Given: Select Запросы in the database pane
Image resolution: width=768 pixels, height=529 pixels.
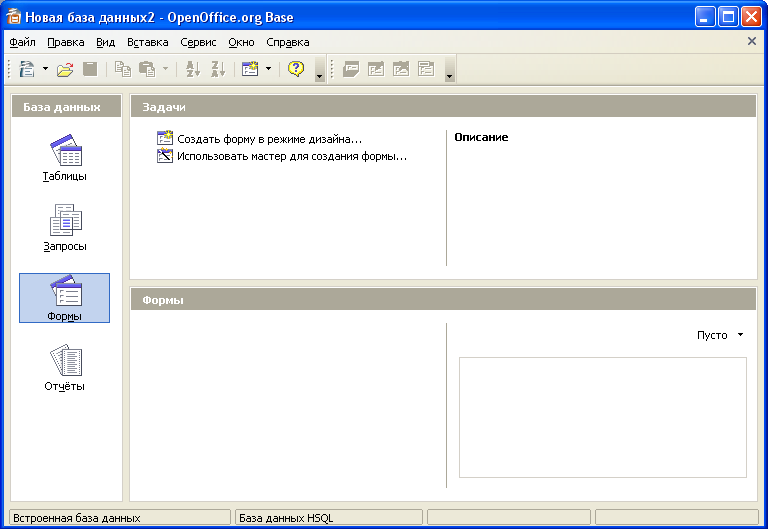Looking at the screenshot, I should click(x=65, y=228).
